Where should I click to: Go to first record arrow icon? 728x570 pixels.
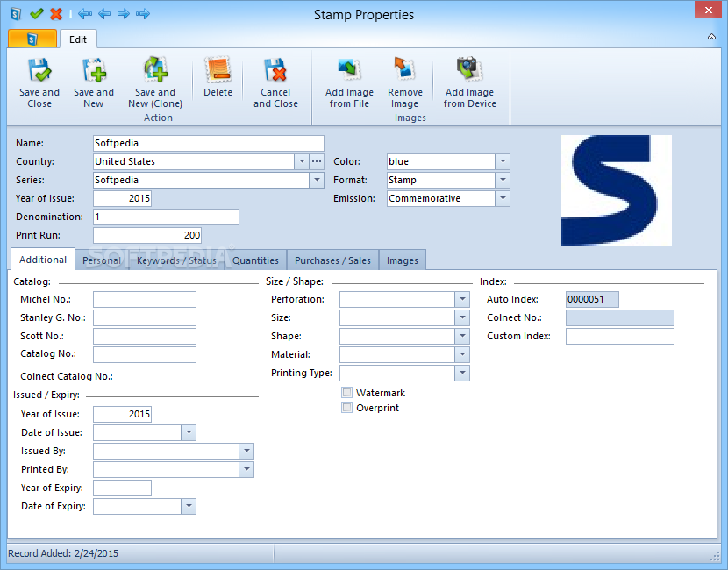point(84,14)
